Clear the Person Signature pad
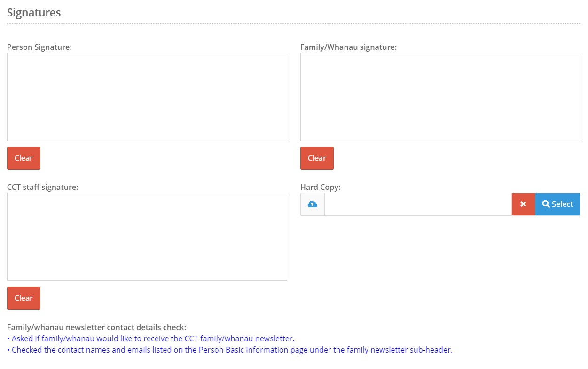The height and width of the screenshot is (369, 588). (x=24, y=158)
